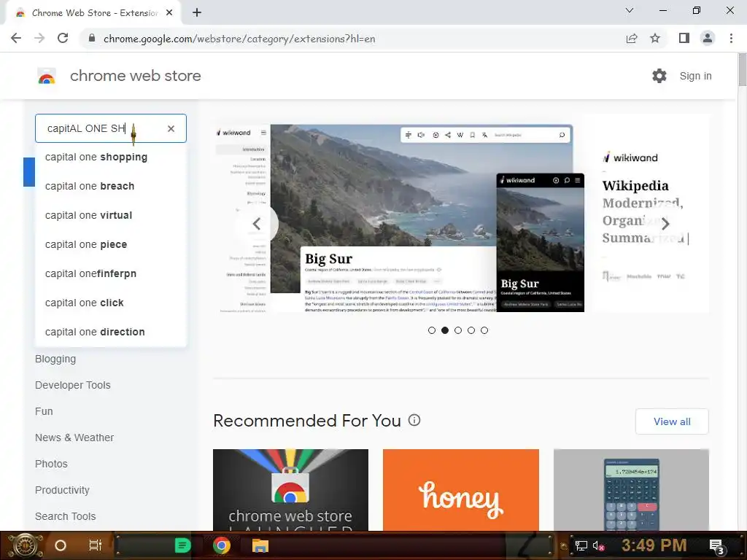747x560 pixels.
Task: Open the site info lock icon
Action: pos(92,39)
